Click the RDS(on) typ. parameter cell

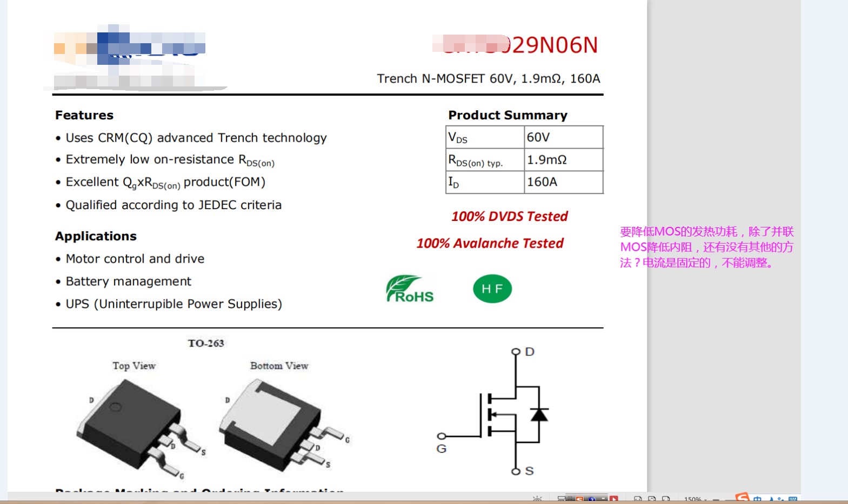485,160
